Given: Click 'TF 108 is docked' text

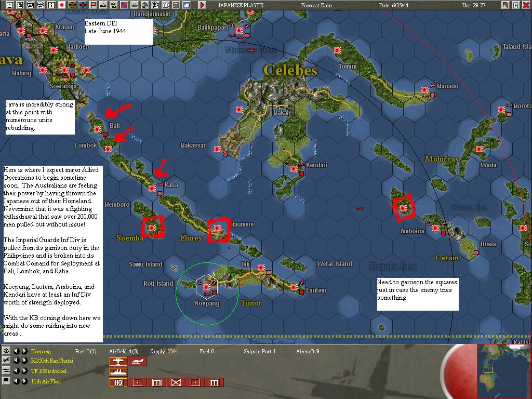Looking at the screenshot, I should pyautogui.click(x=48, y=371).
